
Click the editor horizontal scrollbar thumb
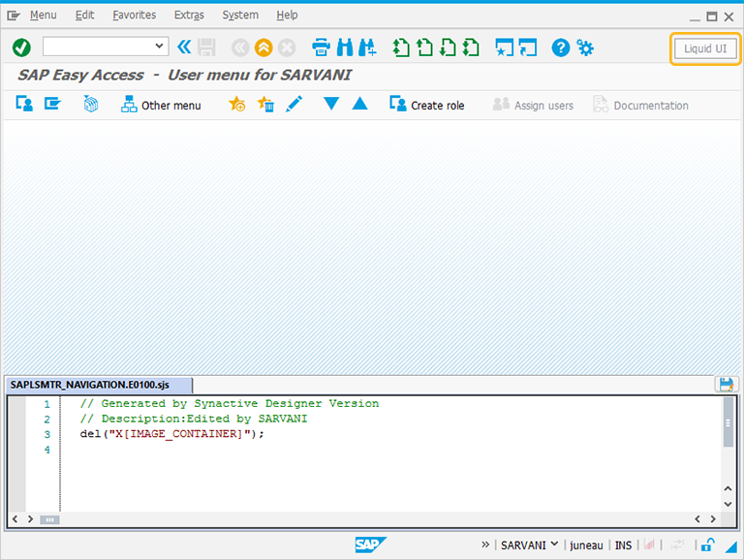[x=49, y=519]
